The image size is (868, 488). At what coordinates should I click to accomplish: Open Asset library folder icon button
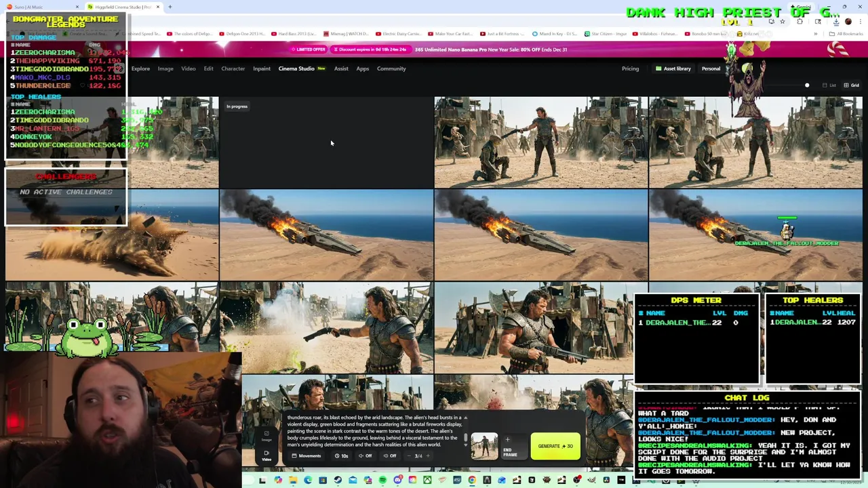pyautogui.click(x=673, y=68)
